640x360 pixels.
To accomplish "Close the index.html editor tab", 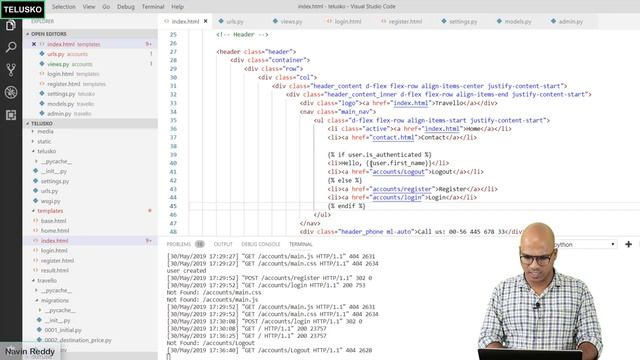I will [205, 21].
